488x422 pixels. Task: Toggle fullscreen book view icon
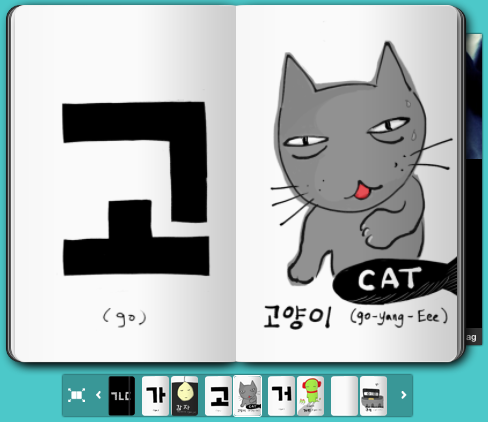tap(76, 395)
